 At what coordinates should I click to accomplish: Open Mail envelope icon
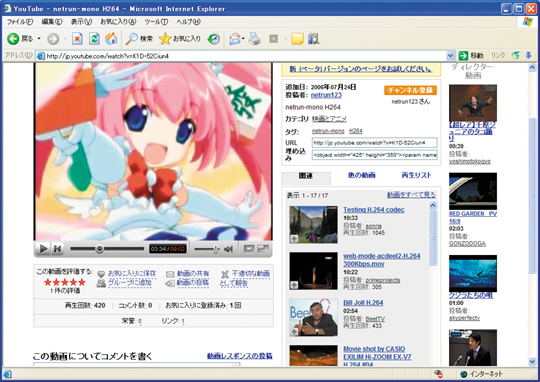235,39
